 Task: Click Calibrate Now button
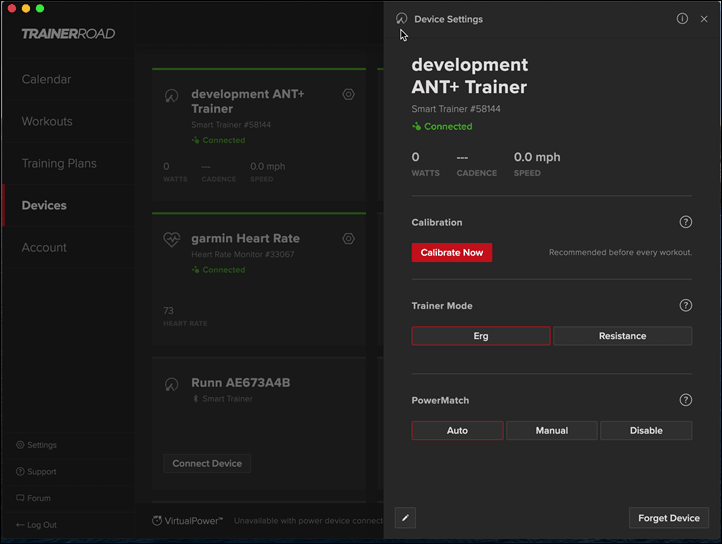[x=452, y=252]
